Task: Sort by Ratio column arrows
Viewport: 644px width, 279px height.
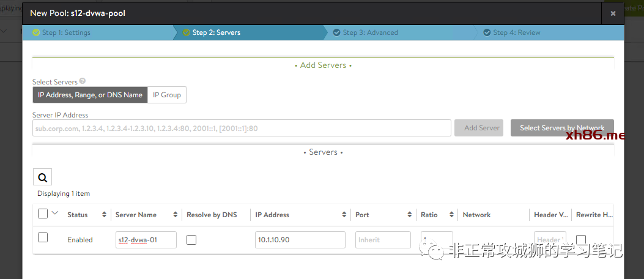Action: [451, 215]
